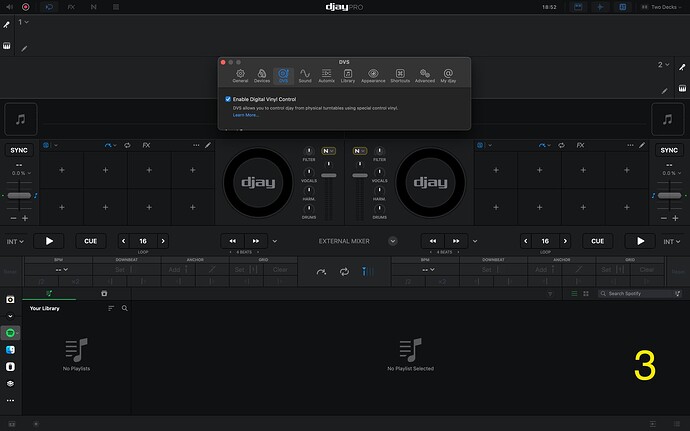
Task: Expand the External Mixer chevron
Action: 393,241
